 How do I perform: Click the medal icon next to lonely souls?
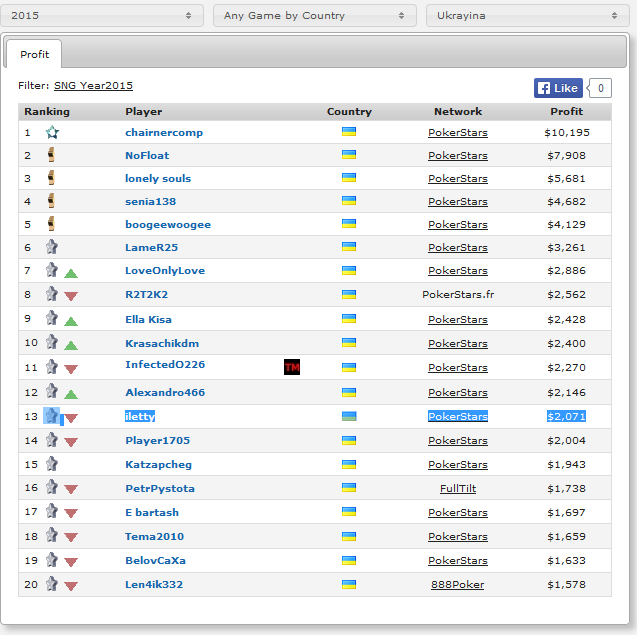51,178
